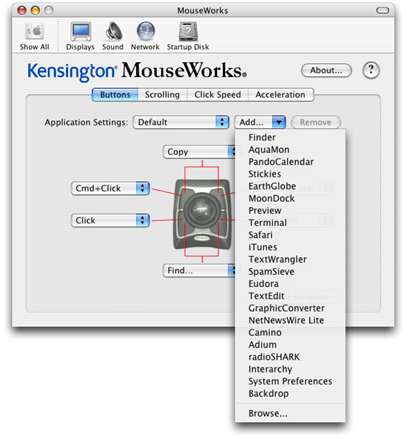Open the Click button-action dropdown

(x=110, y=220)
